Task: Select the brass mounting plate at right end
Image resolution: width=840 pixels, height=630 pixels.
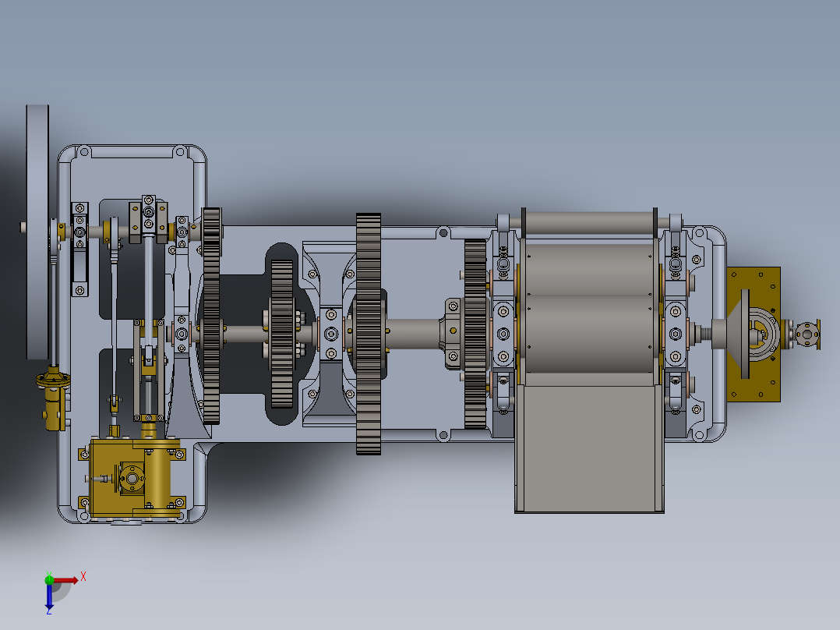Action: tap(754, 334)
